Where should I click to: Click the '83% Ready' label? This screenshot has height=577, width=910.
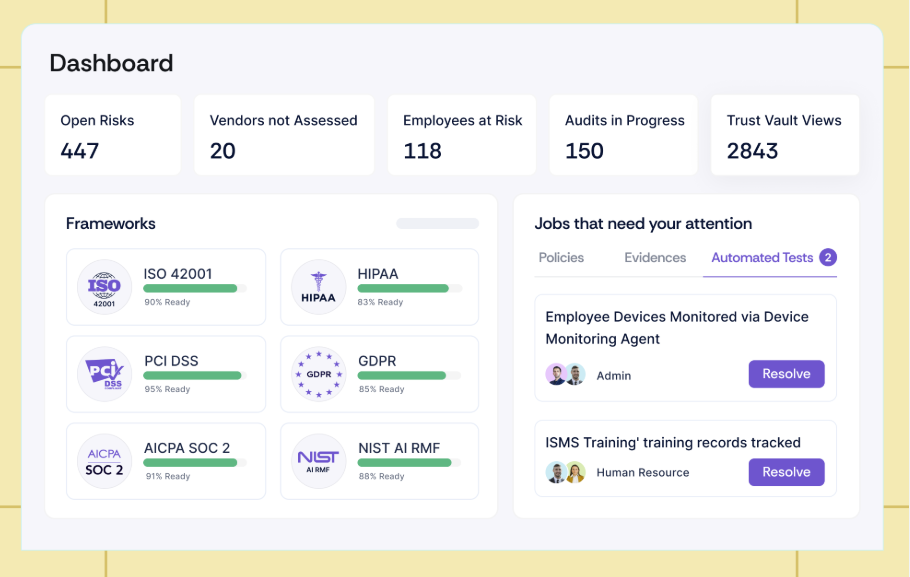click(380, 302)
